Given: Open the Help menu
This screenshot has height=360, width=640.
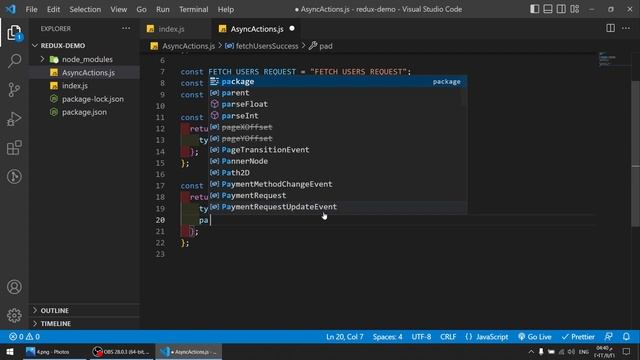Looking at the screenshot, I should pos(226,9).
